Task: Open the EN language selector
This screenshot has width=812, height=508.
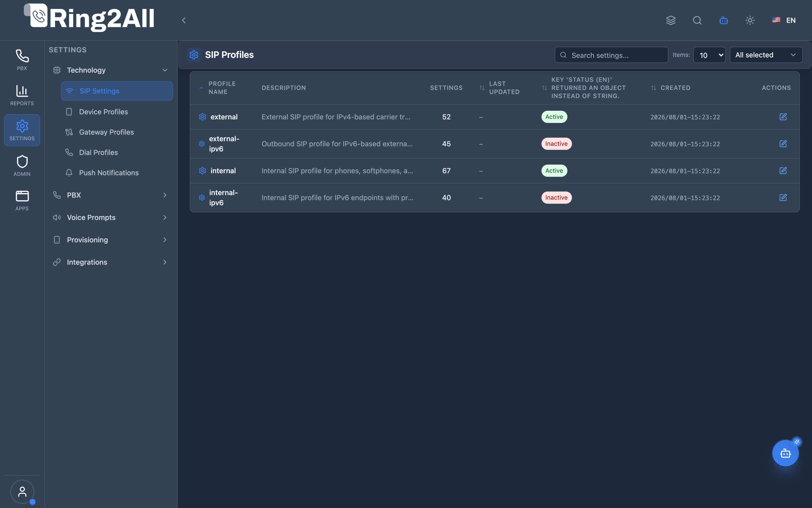Action: tap(784, 21)
